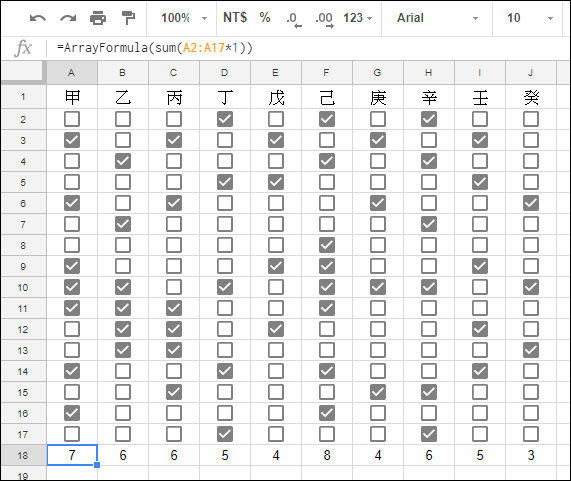Format as percent

tap(265, 17)
